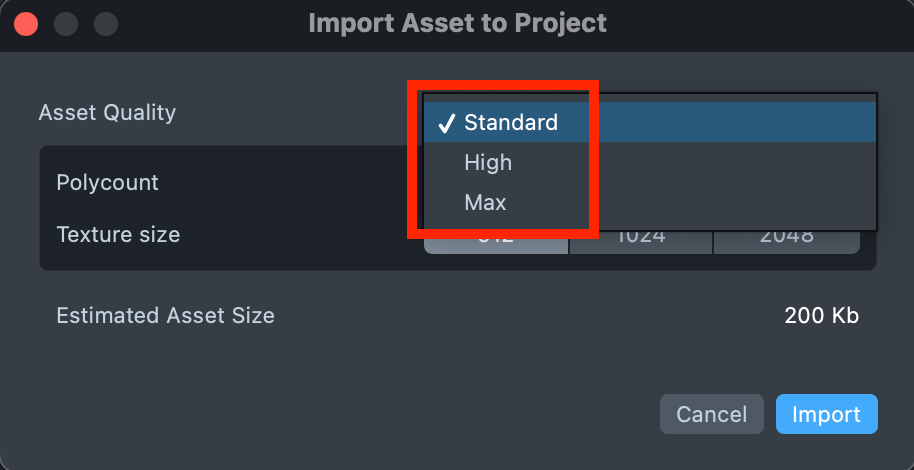914x470 pixels.
Task: Choose High from the quality dropdown
Action: (488, 163)
